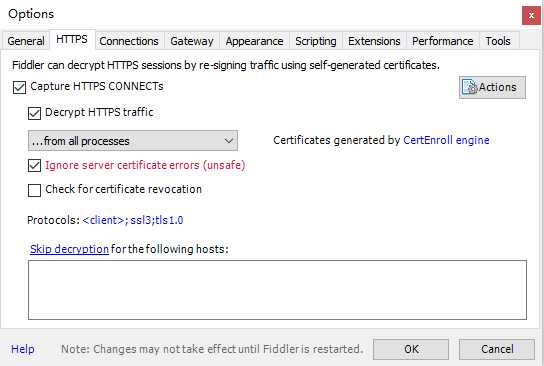Click the Actions certificate icon button
Image resolution: width=544 pixels, height=366 pixels.
click(x=492, y=87)
